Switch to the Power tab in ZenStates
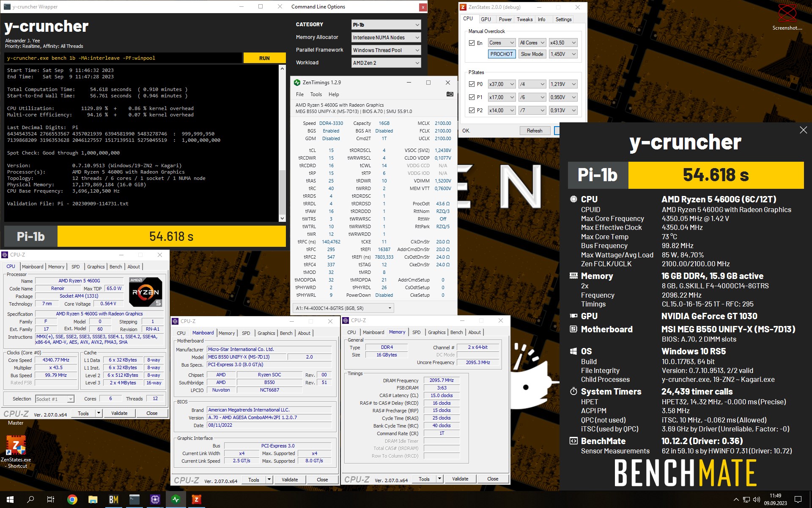The width and height of the screenshot is (812, 508). tap(505, 19)
